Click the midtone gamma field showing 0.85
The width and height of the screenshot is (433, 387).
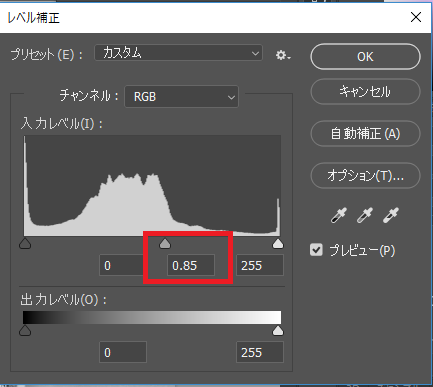click(x=191, y=265)
